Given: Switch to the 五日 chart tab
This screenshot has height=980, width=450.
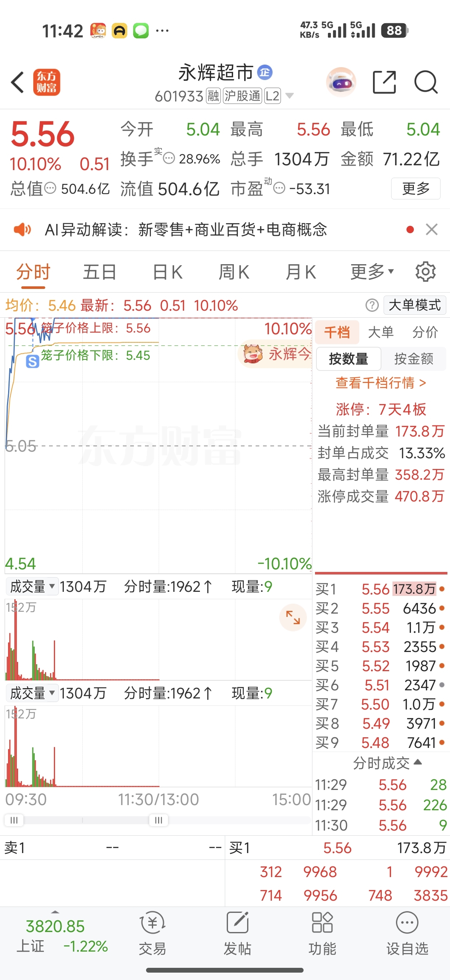Looking at the screenshot, I should (x=100, y=272).
